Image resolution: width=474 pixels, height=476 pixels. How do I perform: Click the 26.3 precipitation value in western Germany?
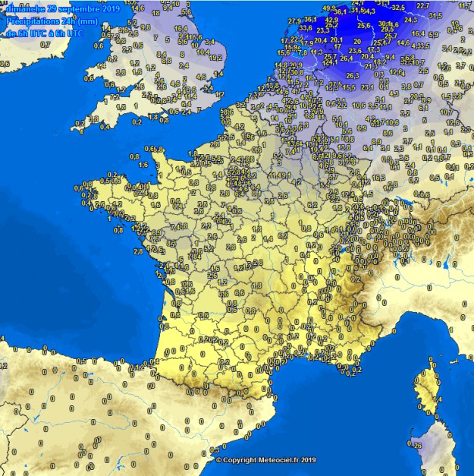pos(353,75)
